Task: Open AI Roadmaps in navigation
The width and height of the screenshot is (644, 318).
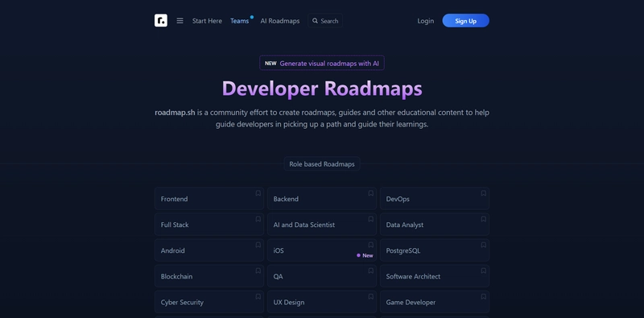Action: [x=280, y=21]
